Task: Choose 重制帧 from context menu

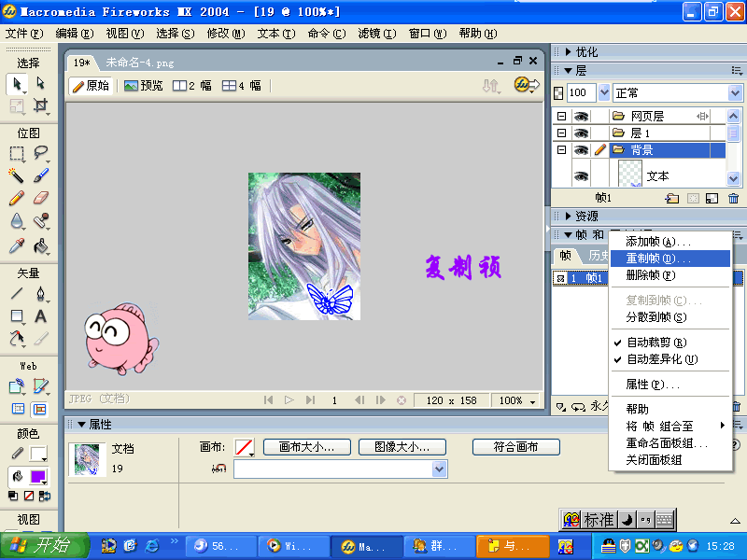Action: [670, 259]
